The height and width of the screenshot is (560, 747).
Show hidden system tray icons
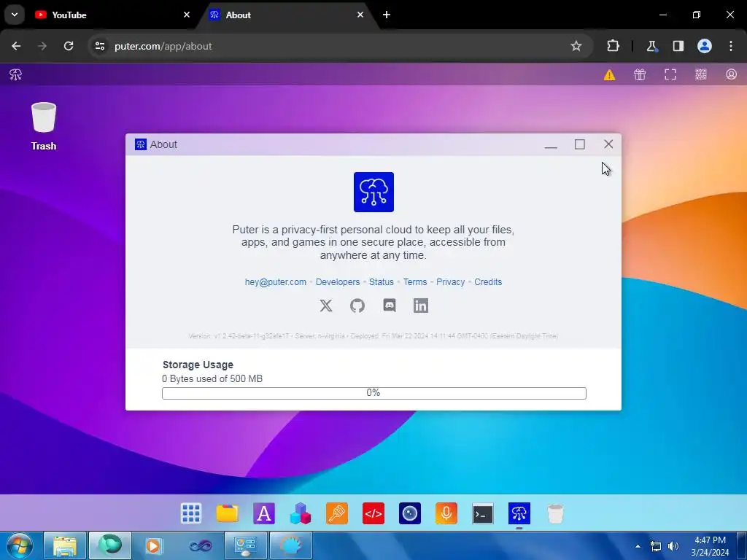pyautogui.click(x=638, y=546)
